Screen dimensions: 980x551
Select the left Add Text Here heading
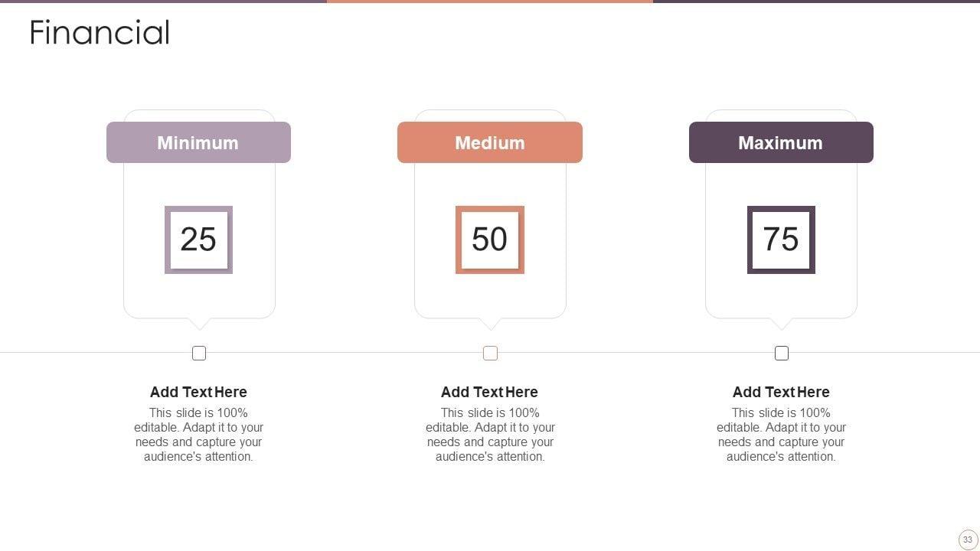pos(198,392)
